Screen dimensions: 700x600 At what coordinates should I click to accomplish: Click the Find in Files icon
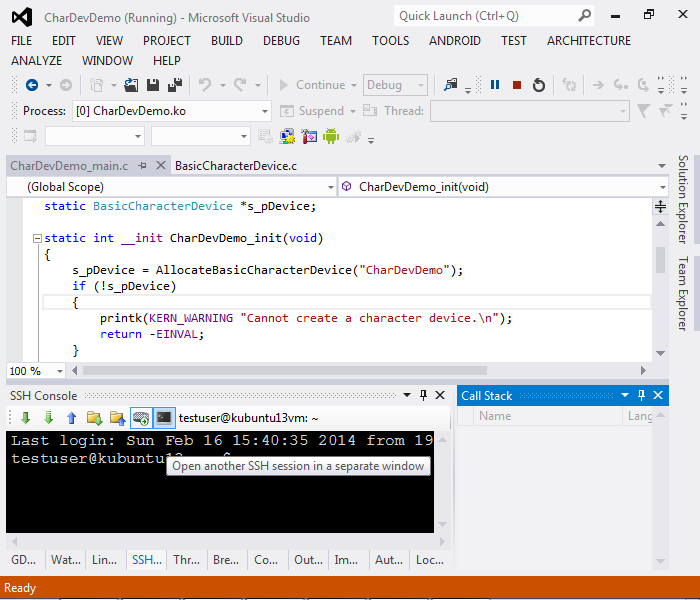pyautogui.click(x=450, y=85)
